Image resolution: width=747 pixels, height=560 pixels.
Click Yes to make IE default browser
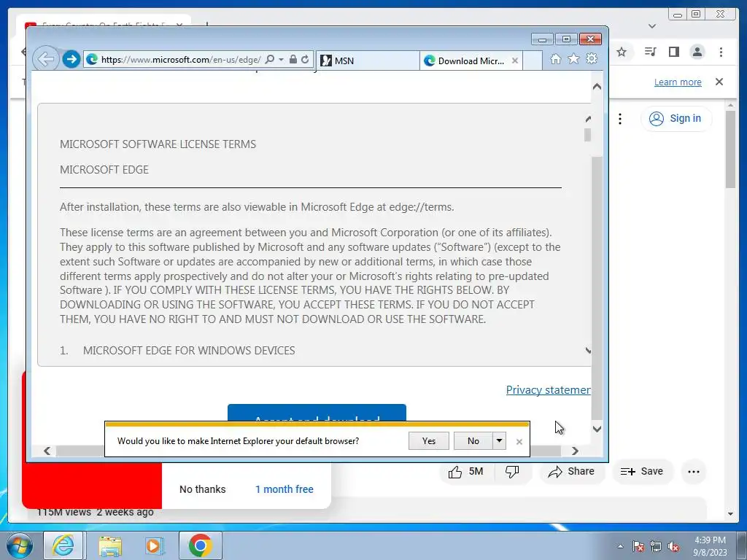tap(429, 441)
